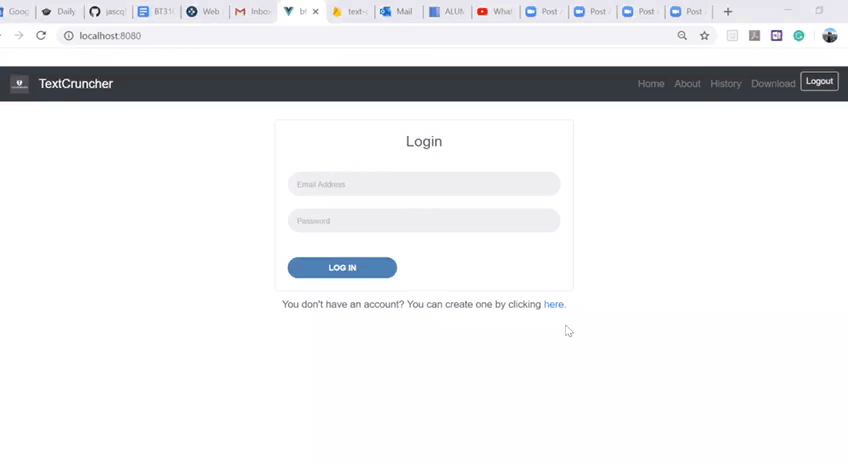The image size is (848, 464).
Task: Bookmark this page with star icon
Action: (704, 36)
